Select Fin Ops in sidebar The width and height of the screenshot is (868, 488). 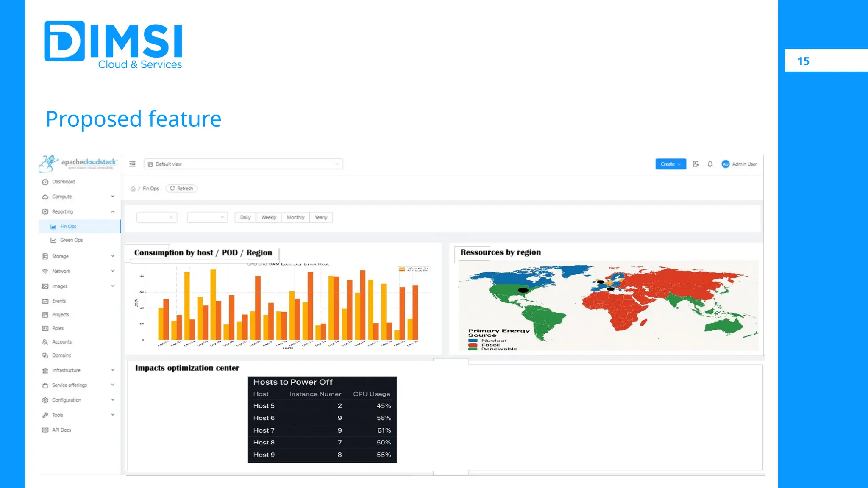click(68, 227)
